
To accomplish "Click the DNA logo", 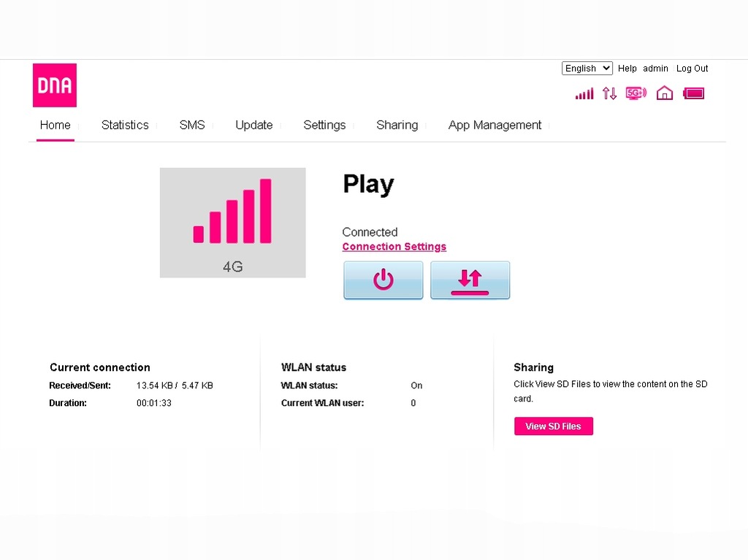I will pos(54,85).
